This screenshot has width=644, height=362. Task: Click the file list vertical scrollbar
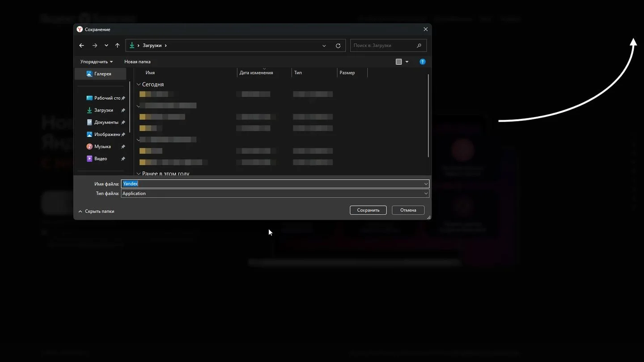click(x=428, y=115)
